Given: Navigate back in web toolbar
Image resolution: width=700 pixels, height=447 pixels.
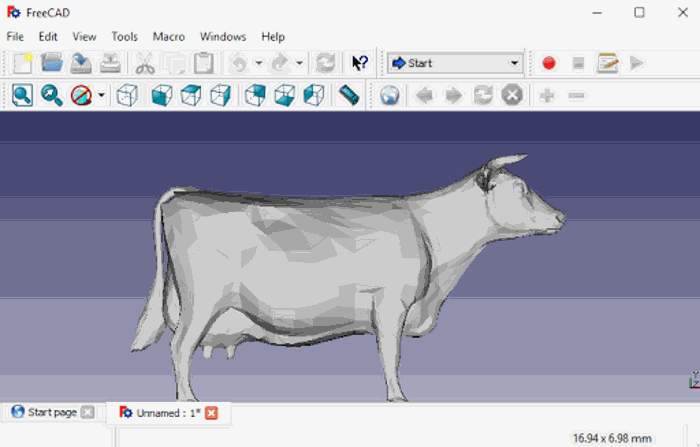Looking at the screenshot, I should 424,95.
